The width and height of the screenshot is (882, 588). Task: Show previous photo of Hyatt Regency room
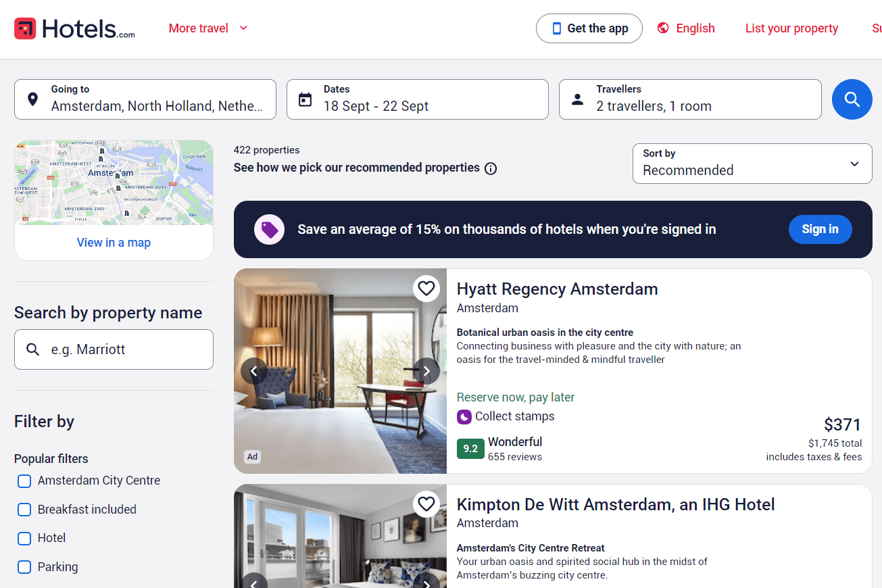coord(254,371)
